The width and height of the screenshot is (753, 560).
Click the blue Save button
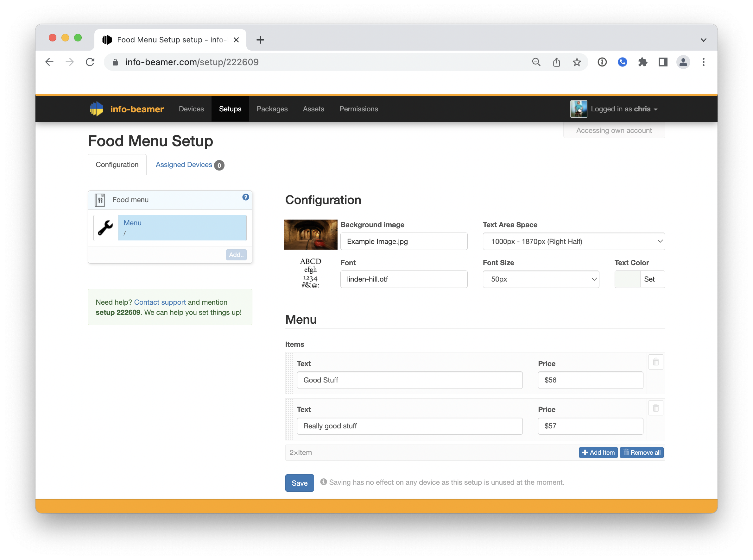(300, 483)
